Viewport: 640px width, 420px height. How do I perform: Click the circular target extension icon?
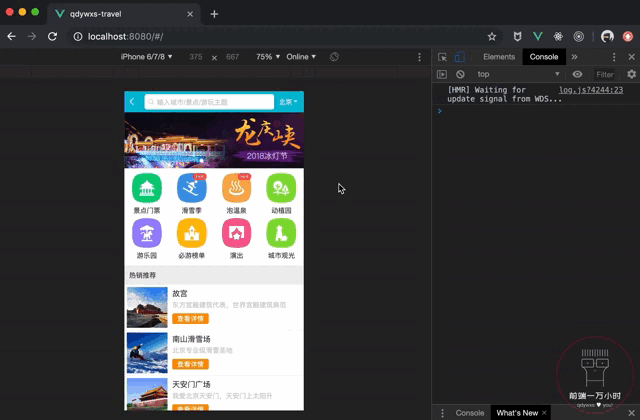point(578,37)
